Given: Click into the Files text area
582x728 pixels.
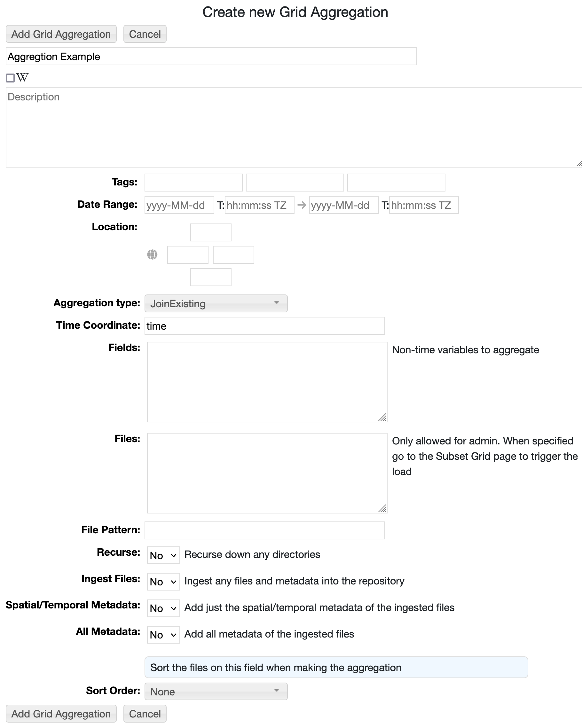Looking at the screenshot, I should [267, 473].
